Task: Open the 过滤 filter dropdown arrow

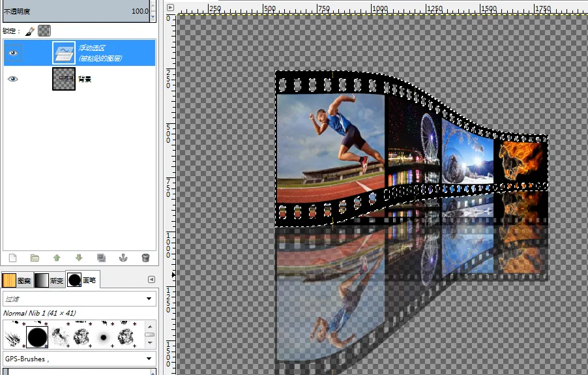Action: coord(149,299)
